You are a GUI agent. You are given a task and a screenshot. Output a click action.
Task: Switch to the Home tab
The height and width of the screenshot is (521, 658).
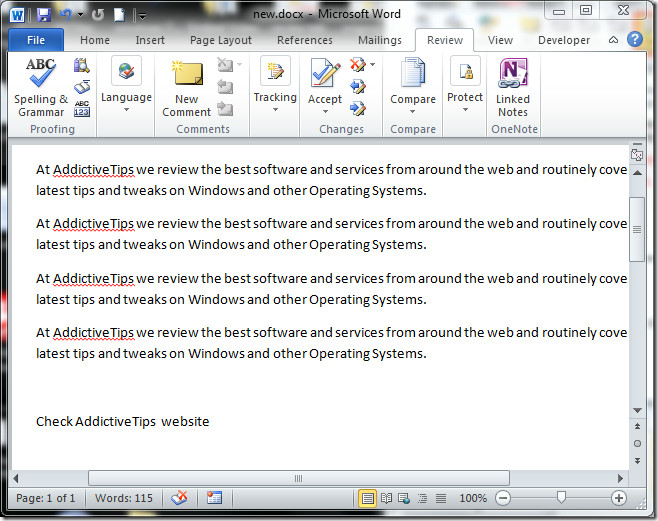pos(95,40)
